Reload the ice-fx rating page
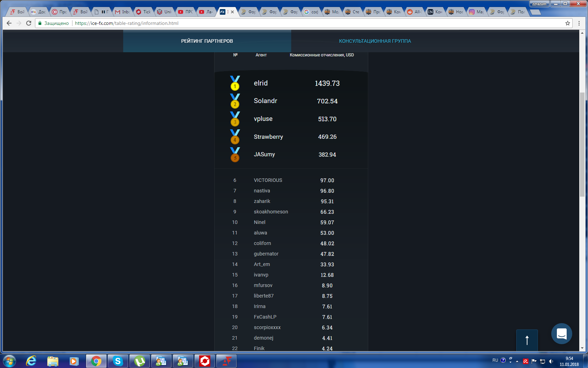 pyautogui.click(x=29, y=23)
